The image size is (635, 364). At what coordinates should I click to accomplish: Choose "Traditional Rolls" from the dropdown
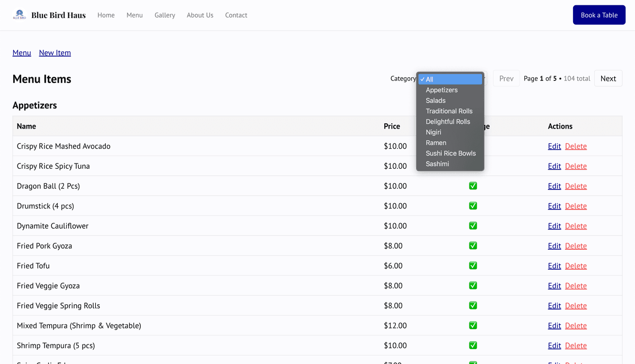click(449, 111)
